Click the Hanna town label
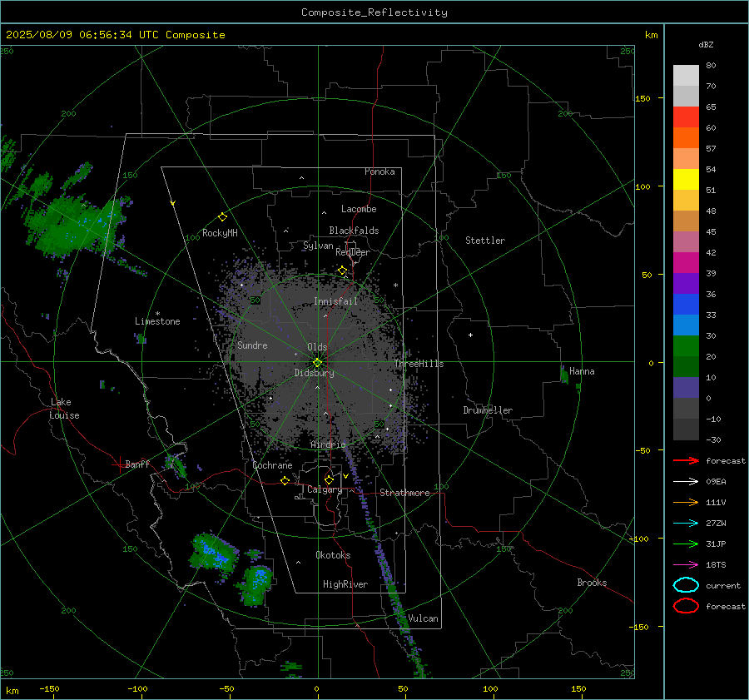The width and height of the screenshot is (749, 700). click(582, 371)
